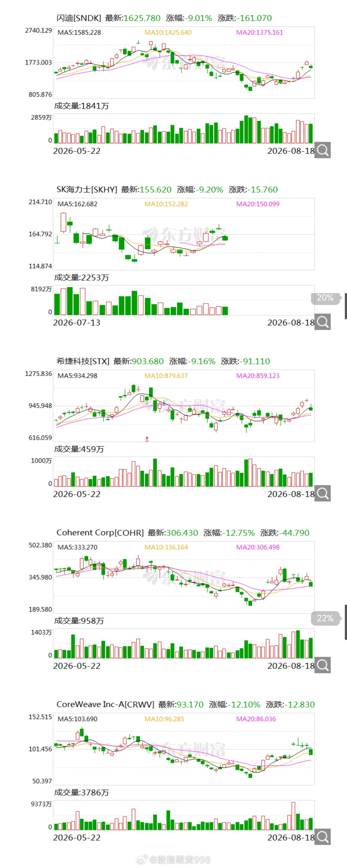Click MA10:152.282 on the SKHY chart
This screenshot has width=347, height=868.
tap(166, 204)
